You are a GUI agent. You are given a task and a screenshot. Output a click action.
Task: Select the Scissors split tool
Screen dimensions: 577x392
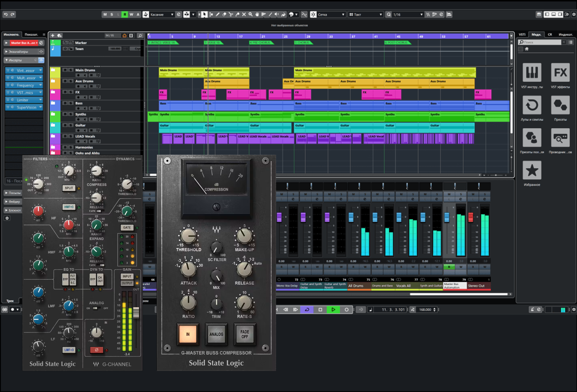pyautogui.click(x=231, y=14)
